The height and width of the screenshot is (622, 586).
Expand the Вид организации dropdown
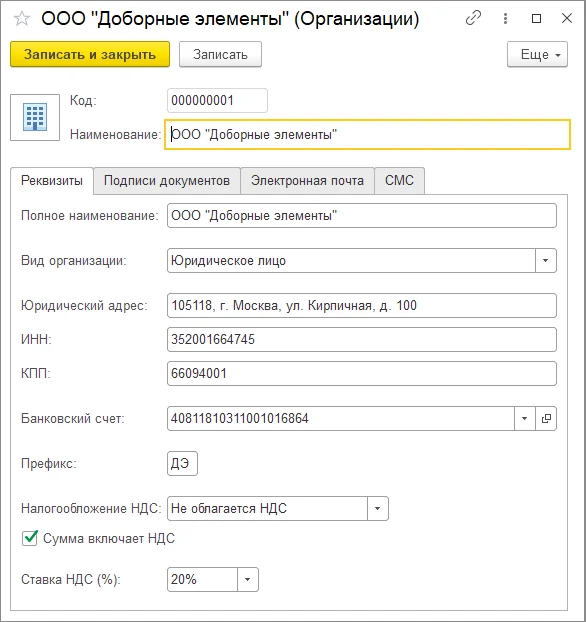[546, 261]
